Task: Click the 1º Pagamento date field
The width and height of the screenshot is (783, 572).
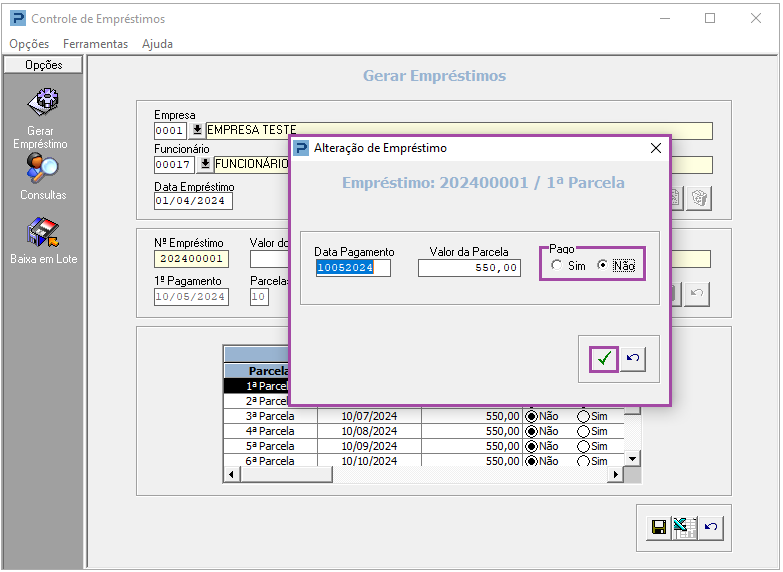Action: (x=191, y=297)
